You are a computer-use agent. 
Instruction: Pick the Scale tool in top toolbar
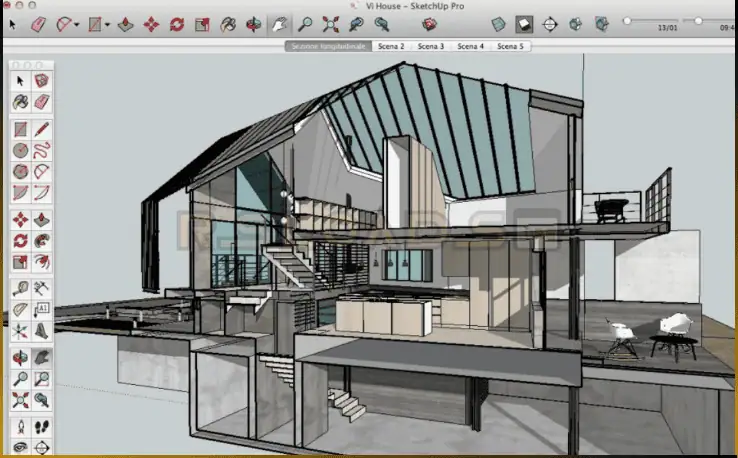(202, 24)
